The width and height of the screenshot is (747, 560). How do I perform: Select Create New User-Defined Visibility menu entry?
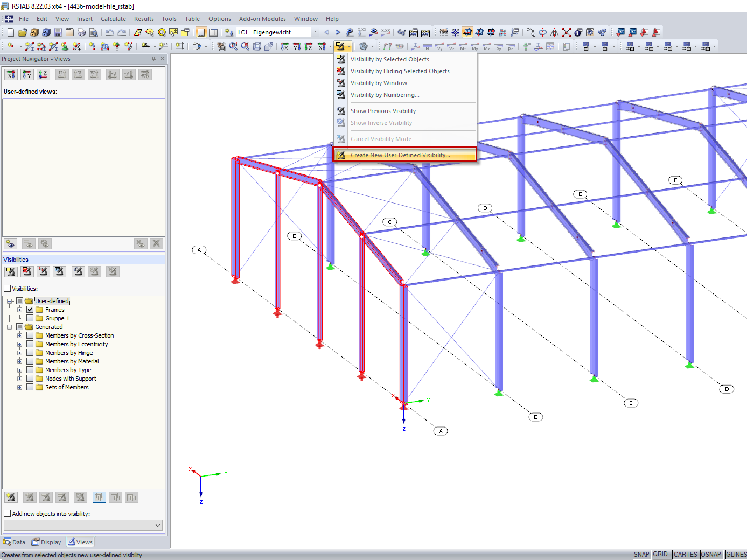click(405, 155)
